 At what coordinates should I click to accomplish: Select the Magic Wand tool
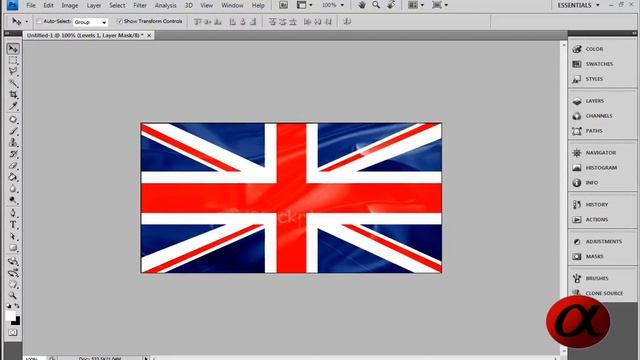(13, 83)
